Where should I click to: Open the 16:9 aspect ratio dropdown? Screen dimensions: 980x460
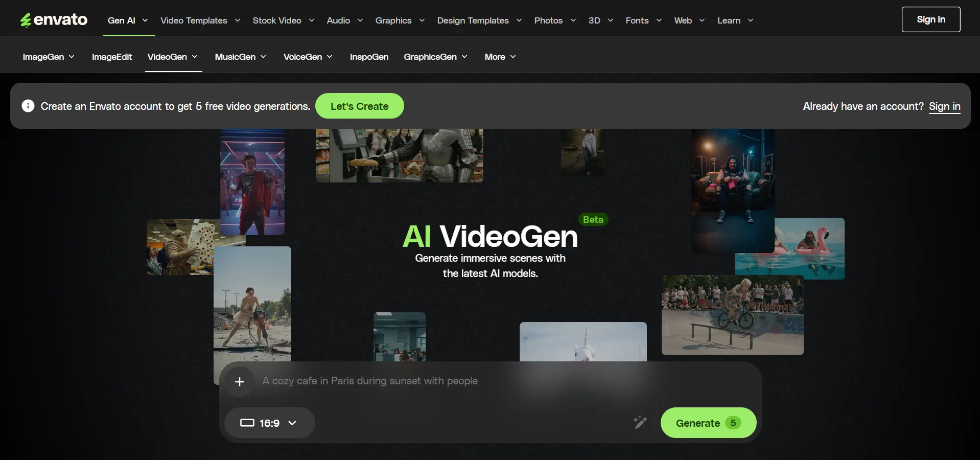(292, 423)
